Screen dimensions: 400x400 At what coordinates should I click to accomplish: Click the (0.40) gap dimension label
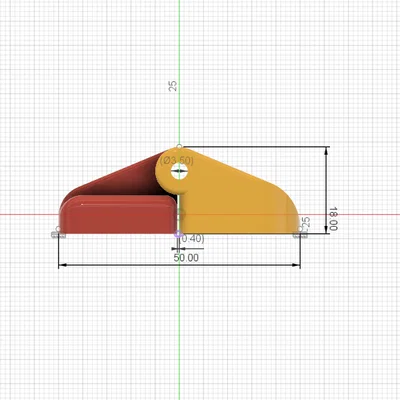coord(192,239)
